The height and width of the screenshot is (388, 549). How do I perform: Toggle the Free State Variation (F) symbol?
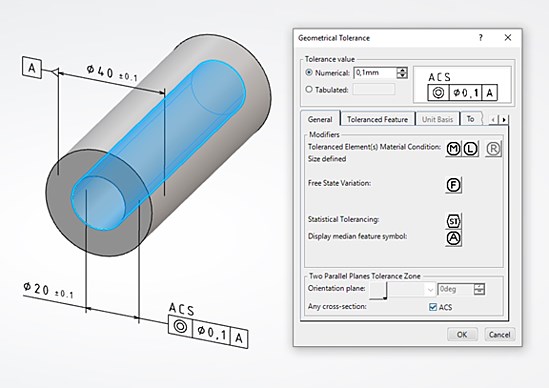(454, 185)
